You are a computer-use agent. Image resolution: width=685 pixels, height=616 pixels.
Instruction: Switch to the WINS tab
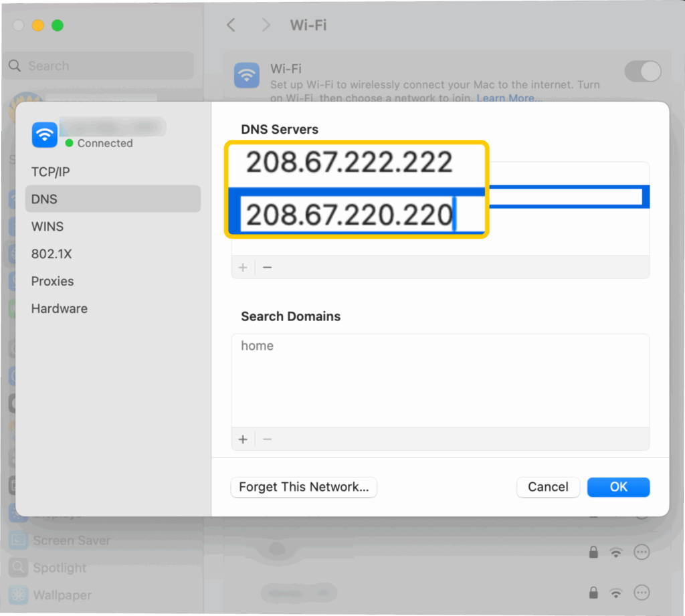[x=47, y=226]
